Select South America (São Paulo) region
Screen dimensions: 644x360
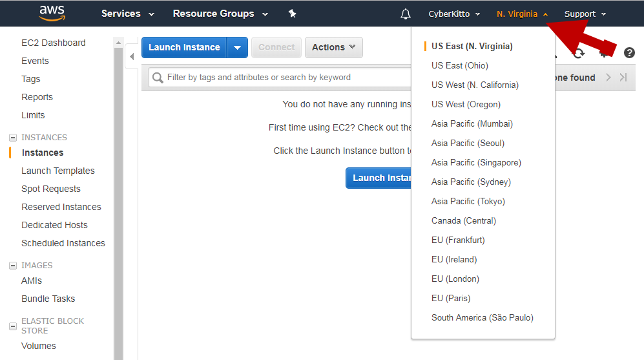pyautogui.click(x=482, y=318)
